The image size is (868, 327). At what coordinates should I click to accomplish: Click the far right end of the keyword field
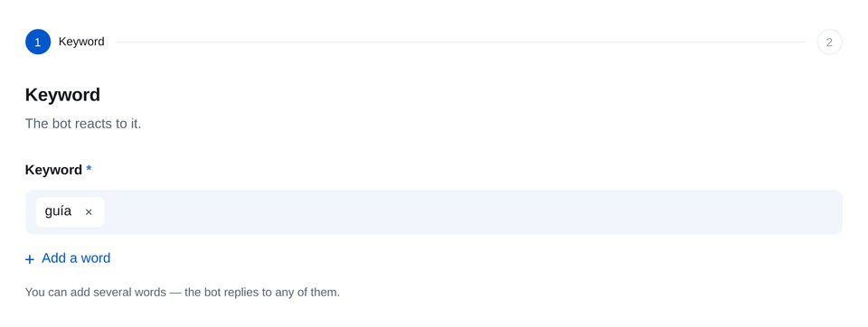(830, 212)
